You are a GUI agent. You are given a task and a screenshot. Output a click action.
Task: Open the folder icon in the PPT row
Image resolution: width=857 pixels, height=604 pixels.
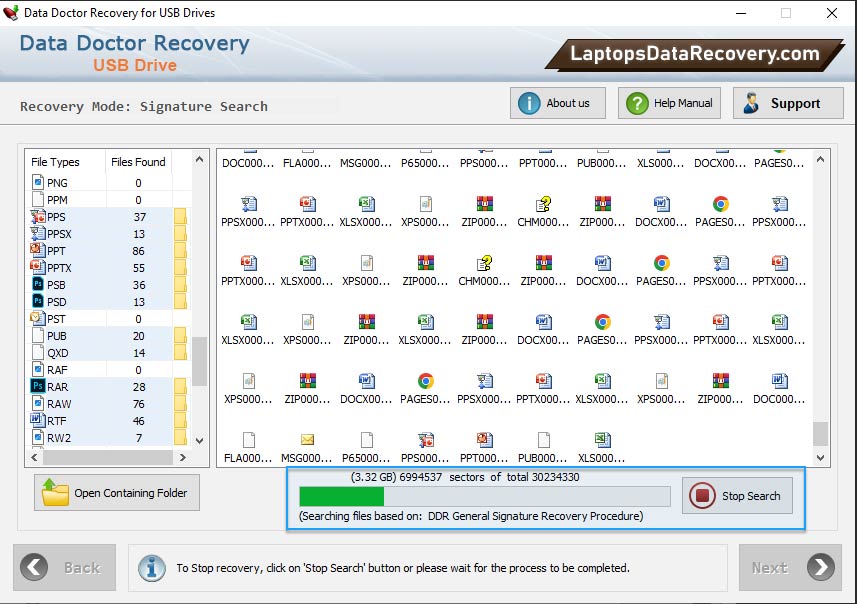coord(180,250)
